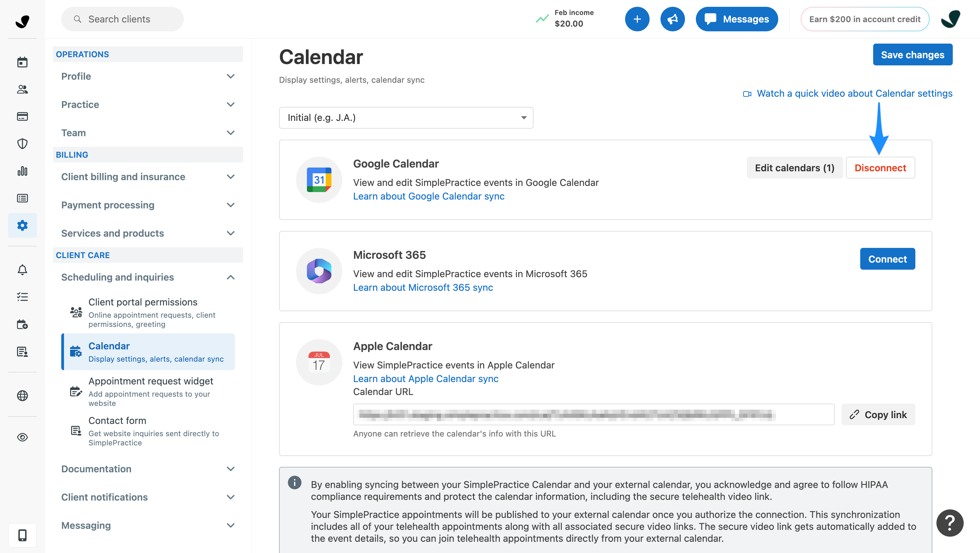Expand Client billing and insurance section

(x=148, y=177)
